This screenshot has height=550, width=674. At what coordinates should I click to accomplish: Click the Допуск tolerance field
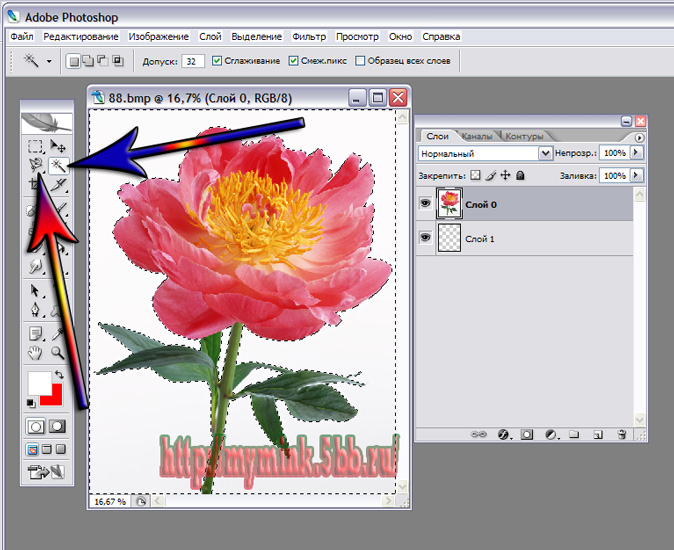(193, 61)
